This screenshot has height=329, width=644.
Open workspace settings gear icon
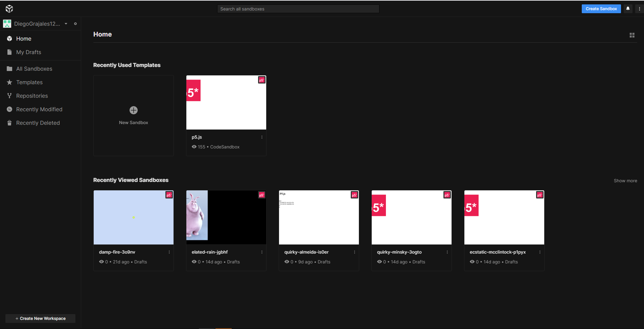coord(75,24)
